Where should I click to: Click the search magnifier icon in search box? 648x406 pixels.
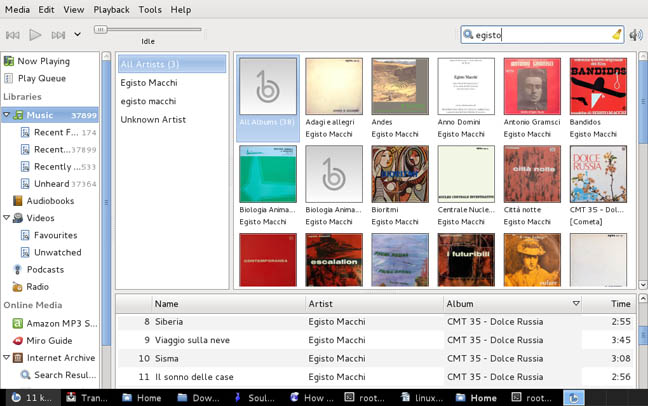[468, 35]
